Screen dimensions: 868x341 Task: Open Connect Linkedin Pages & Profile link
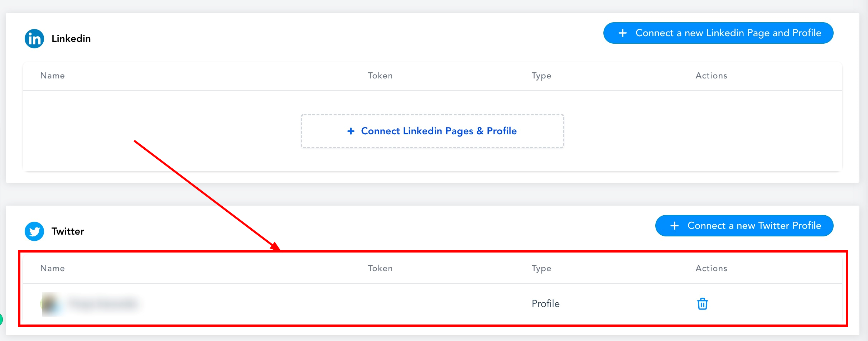(433, 131)
